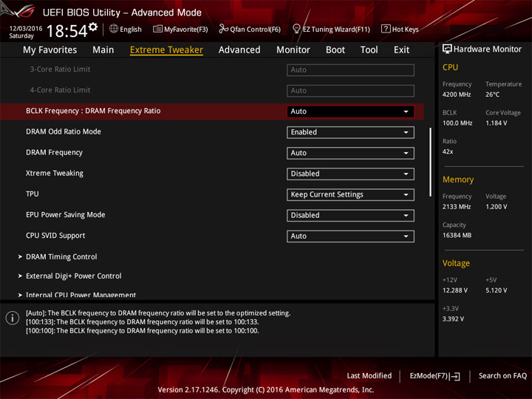Click the CPU temperature 26°C value

pyautogui.click(x=492, y=95)
